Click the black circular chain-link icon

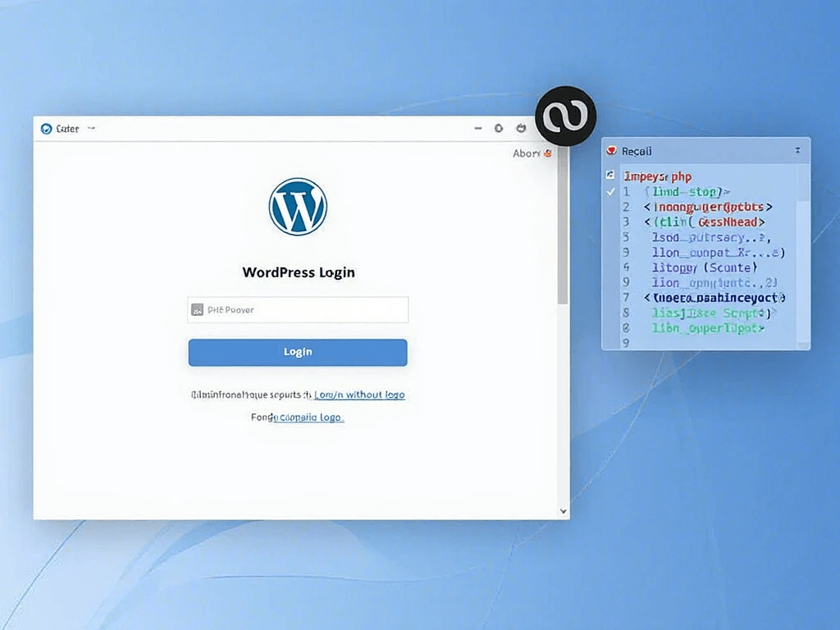(x=566, y=116)
